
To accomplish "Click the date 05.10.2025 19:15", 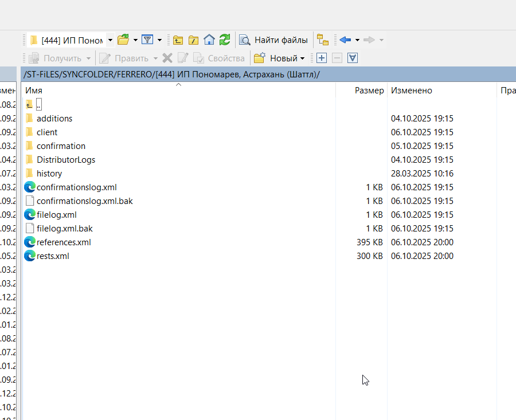I will click(422, 146).
